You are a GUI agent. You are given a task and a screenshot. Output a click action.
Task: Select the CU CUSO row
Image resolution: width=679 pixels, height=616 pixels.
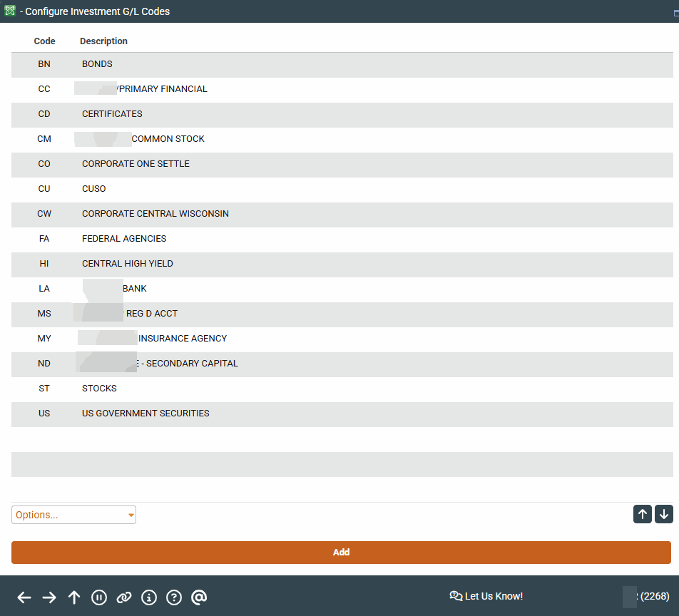pos(93,189)
